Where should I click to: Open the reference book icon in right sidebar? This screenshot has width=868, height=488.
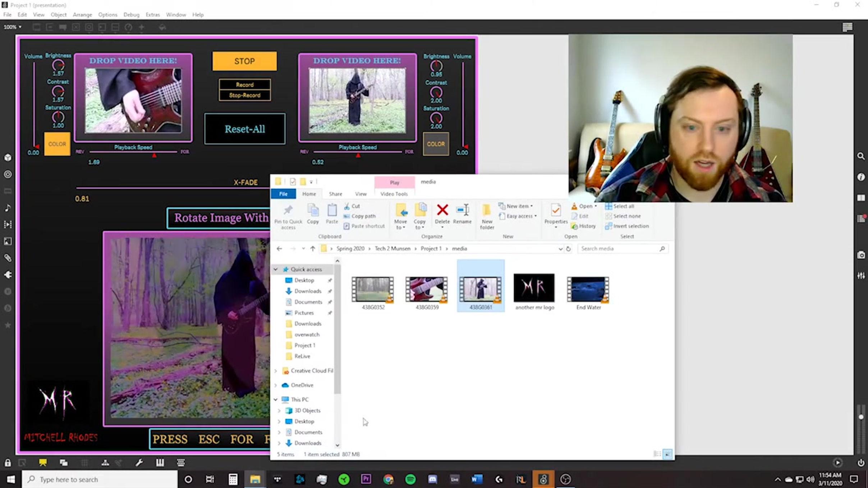coord(861,198)
